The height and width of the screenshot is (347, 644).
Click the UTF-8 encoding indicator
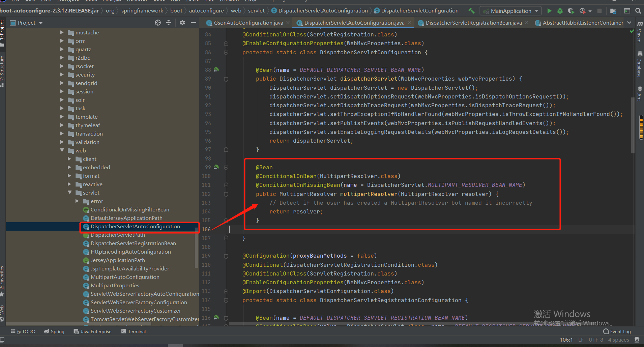point(596,340)
